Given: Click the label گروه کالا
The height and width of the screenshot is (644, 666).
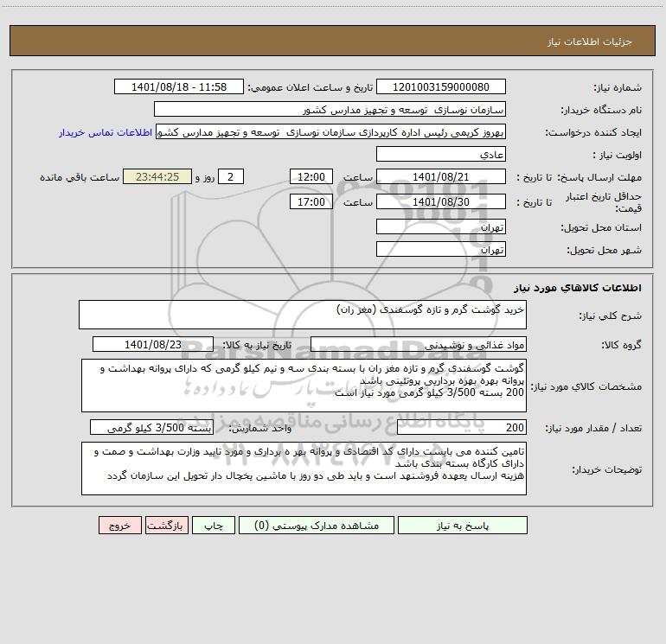Looking at the screenshot, I should pos(621,345).
